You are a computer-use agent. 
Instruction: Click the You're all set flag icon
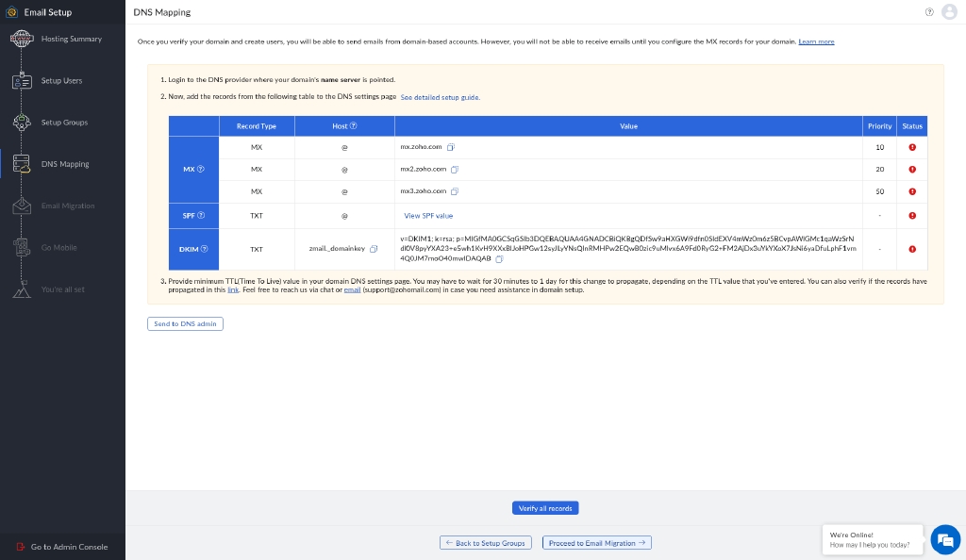(x=22, y=289)
